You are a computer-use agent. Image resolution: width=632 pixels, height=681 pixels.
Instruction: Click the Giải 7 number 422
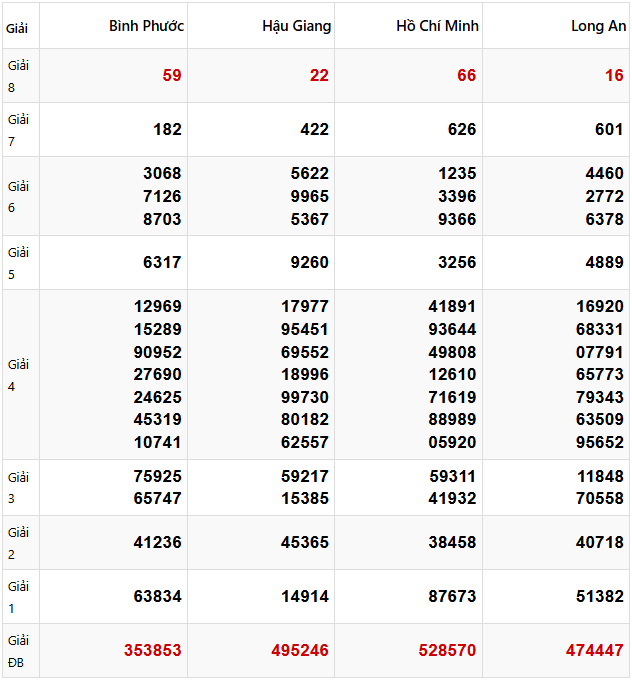(314, 129)
